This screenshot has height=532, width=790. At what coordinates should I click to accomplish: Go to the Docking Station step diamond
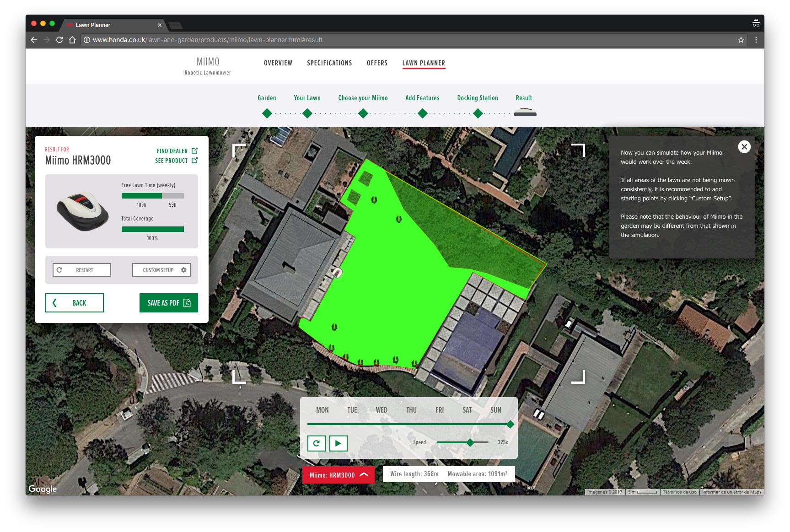[x=478, y=113]
